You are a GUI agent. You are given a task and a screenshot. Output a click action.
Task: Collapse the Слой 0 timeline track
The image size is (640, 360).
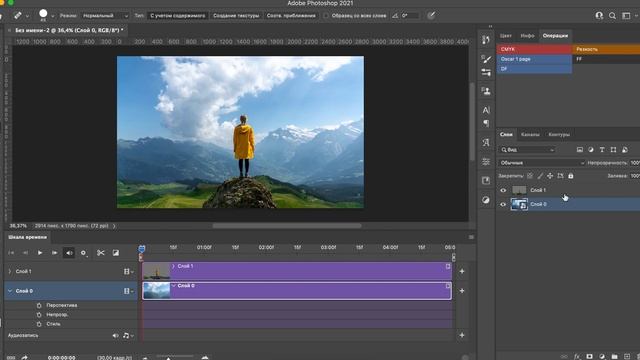pyautogui.click(x=10, y=291)
